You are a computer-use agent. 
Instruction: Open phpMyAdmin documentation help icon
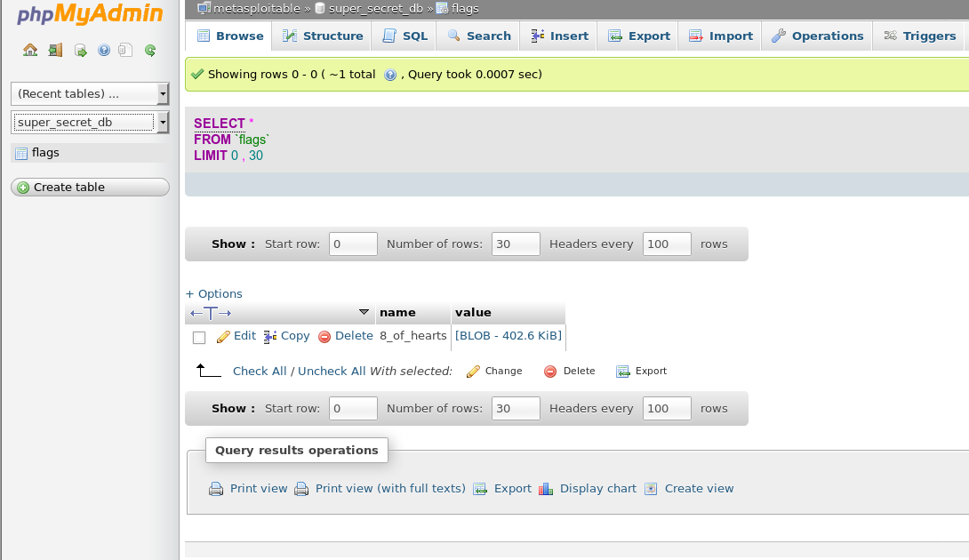104,50
